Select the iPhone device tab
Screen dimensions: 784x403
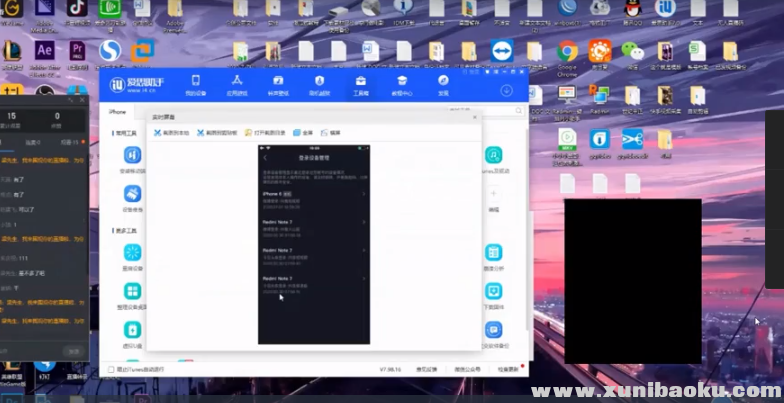[x=118, y=112]
